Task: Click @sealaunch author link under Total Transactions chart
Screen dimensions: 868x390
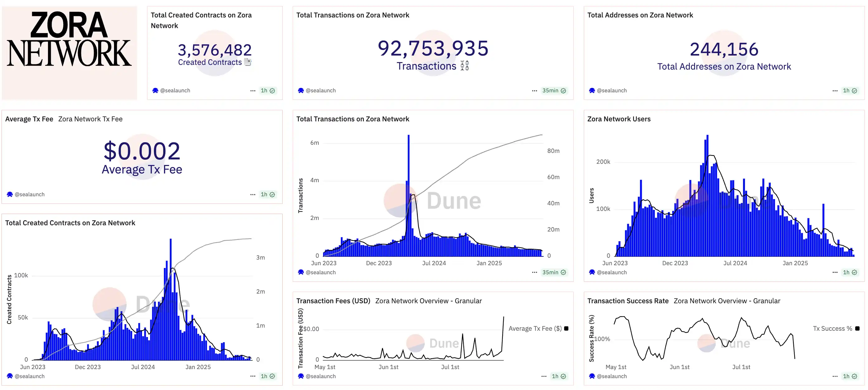Action: (321, 272)
